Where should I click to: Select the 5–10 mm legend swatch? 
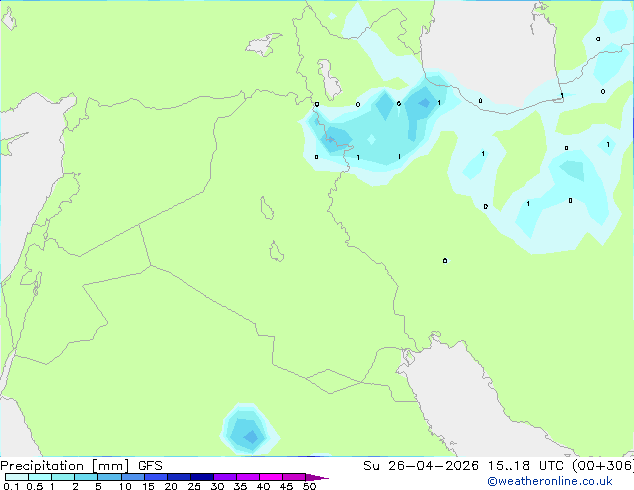(x=109, y=477)
